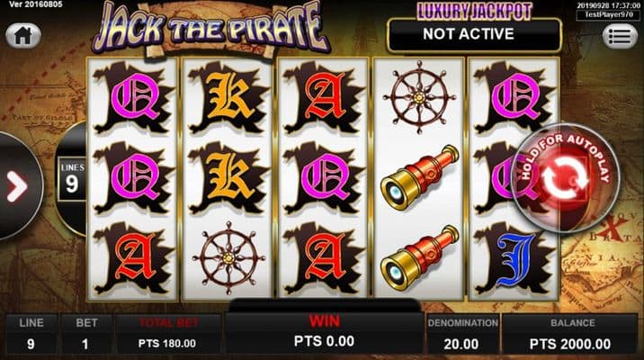The width and height of the screenshot is (644, 360).
Task: Click the ship wheel on reel four
Action: click(x=419, y=97)
